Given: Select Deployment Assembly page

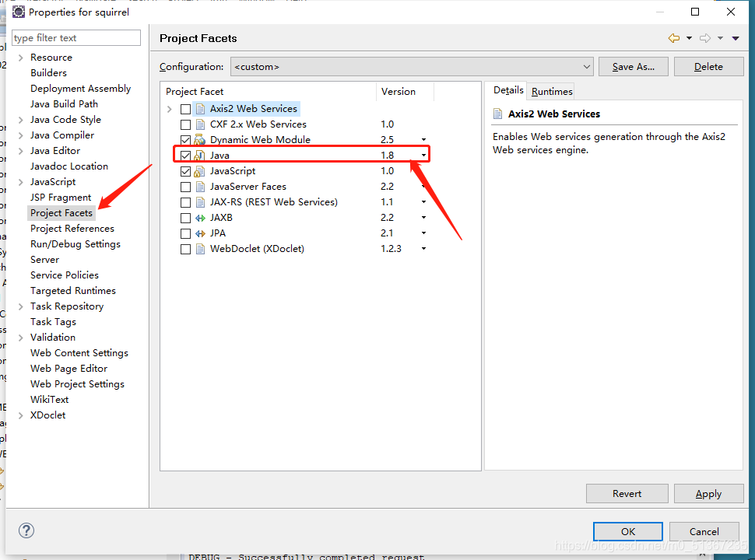Looking at the screenshot, I should (80, 89).
